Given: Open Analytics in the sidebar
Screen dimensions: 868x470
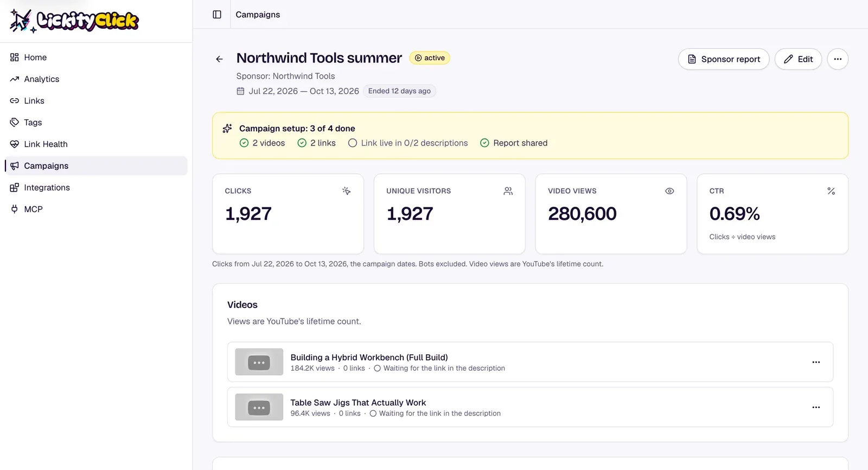Looking at the screenshot, I should tap(96, 79).
